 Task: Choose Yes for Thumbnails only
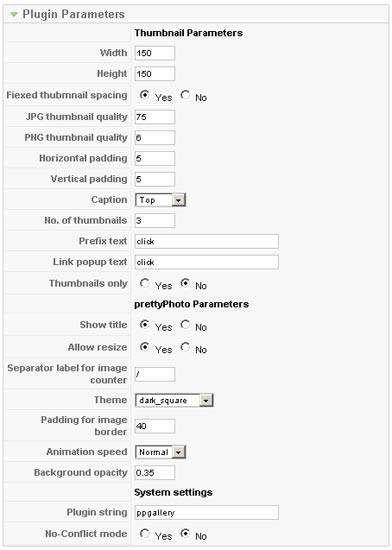click(144, 283)
